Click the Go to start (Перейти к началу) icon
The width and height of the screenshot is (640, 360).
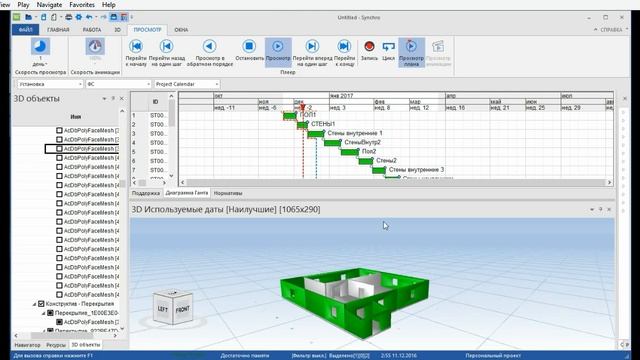(x=136, y=46)
